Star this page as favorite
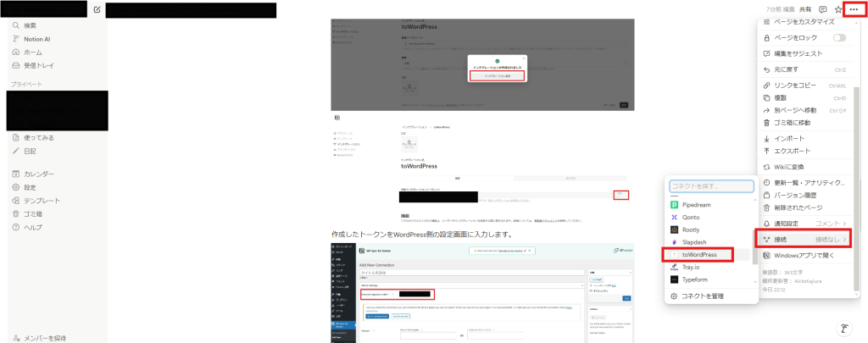The height and width of the screenshot is (343, 868). 838,9
